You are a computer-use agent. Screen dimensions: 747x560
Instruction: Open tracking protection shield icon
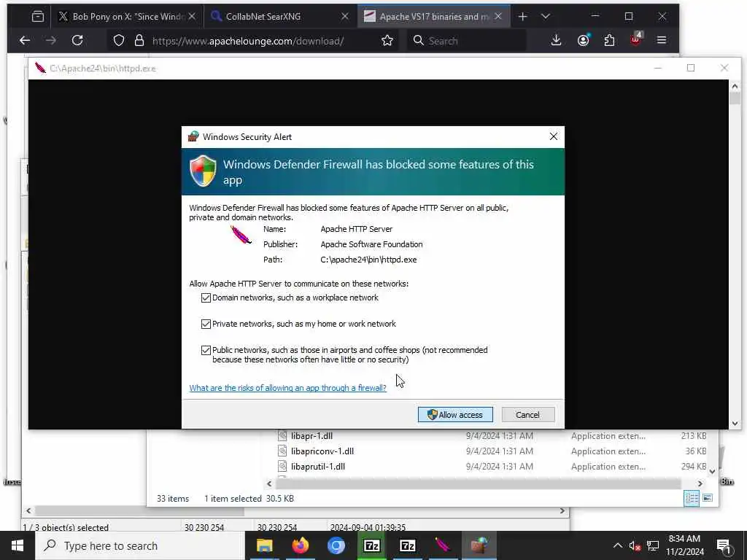click(119, 41)
